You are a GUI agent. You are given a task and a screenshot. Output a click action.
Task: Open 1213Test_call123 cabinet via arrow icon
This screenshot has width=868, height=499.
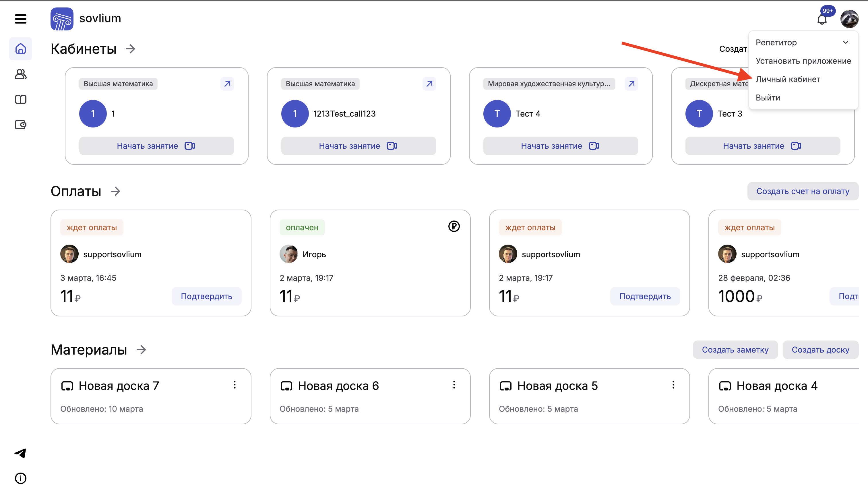(x=429, y=84)
